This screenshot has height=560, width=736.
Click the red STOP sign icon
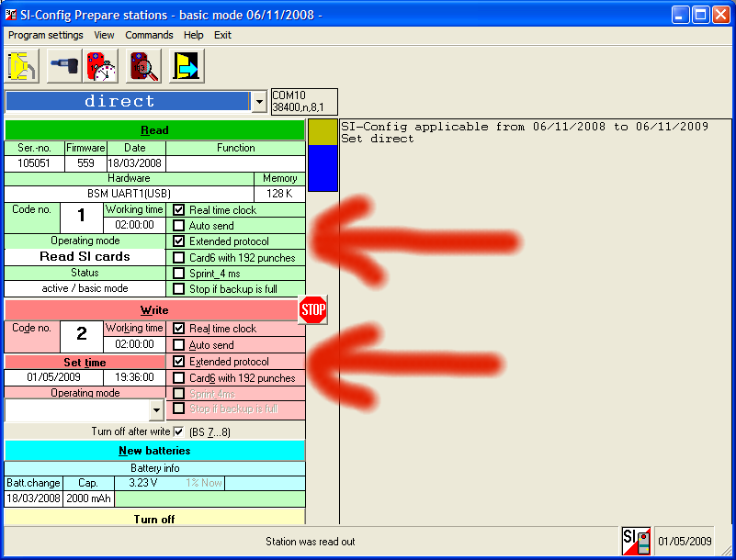click(x=312, y=309)
